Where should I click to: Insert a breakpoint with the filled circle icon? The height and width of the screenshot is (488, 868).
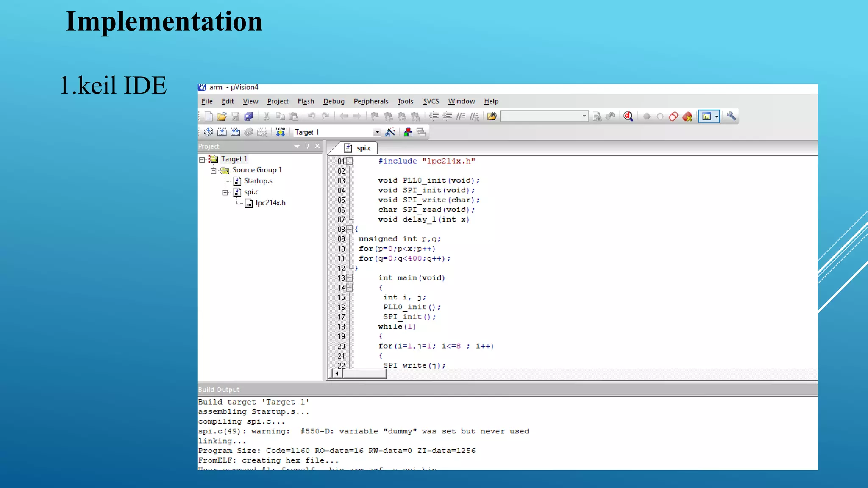pyautogui.click(x=647, y=116)
